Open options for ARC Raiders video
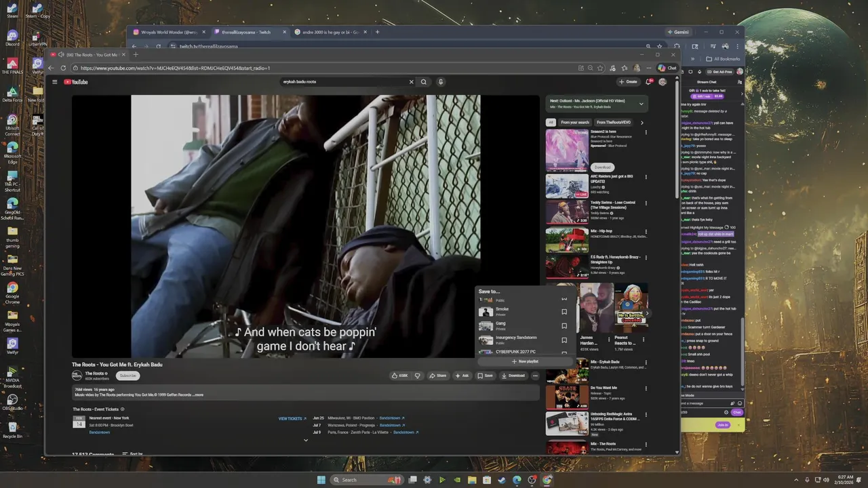This screenshot has width=868, height=488. coord(646,177)
